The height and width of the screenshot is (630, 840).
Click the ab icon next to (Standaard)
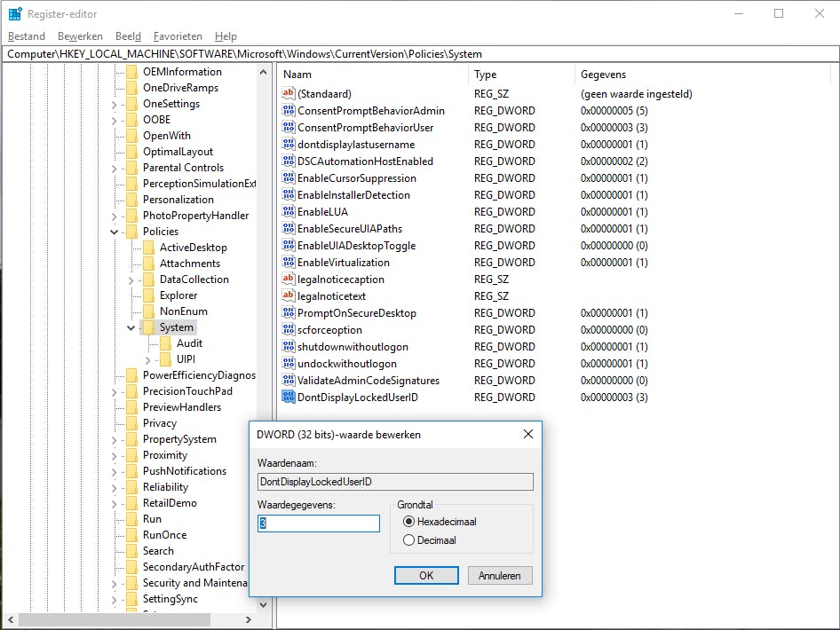289,93
